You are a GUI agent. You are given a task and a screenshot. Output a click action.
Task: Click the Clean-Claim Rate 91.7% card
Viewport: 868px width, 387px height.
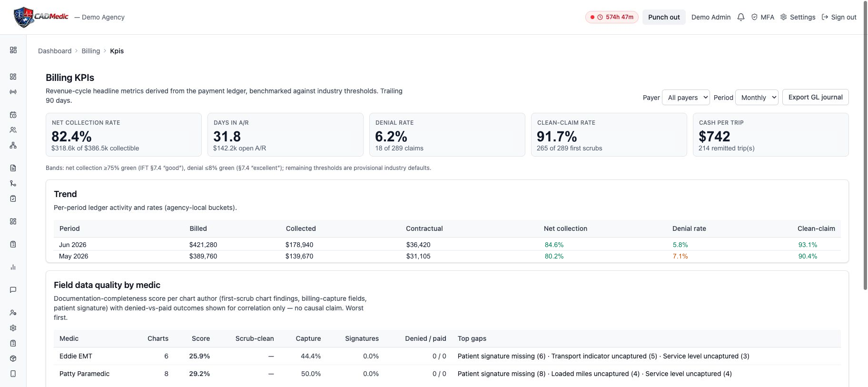(609, 135)
